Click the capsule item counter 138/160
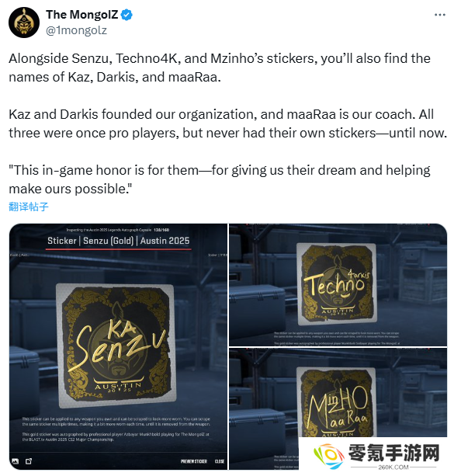 click(161, 230)
